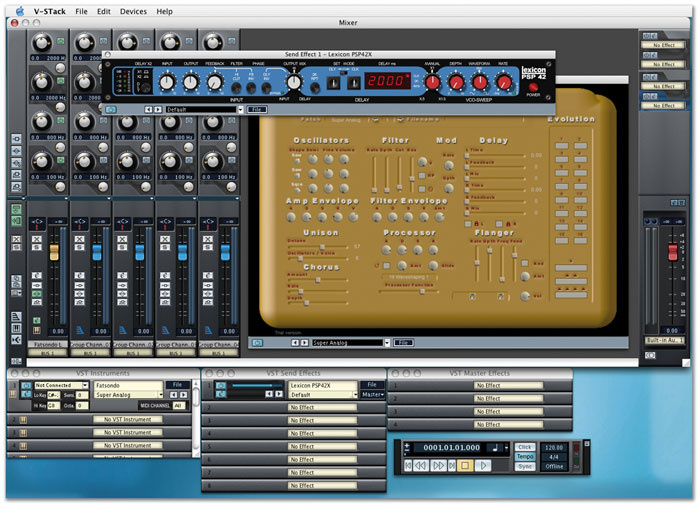Click the File button in the Lexicon plugin window
Viewport: 700px width, 507px height.
[x=257, y=109]
